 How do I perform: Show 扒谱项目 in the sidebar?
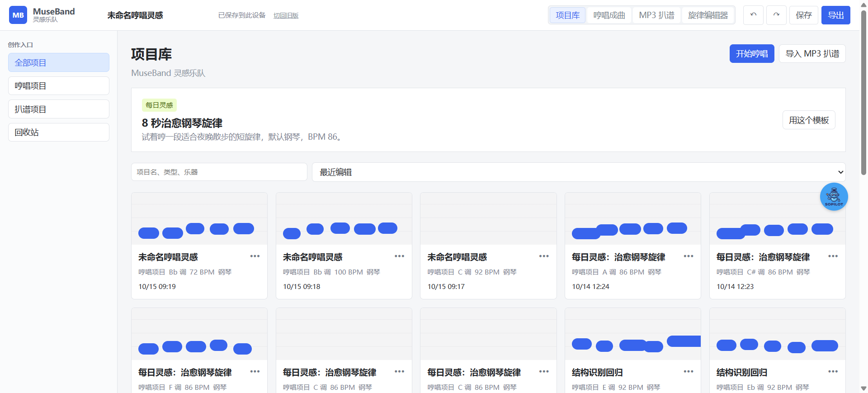pyautogui.click(x=59, y=109)
